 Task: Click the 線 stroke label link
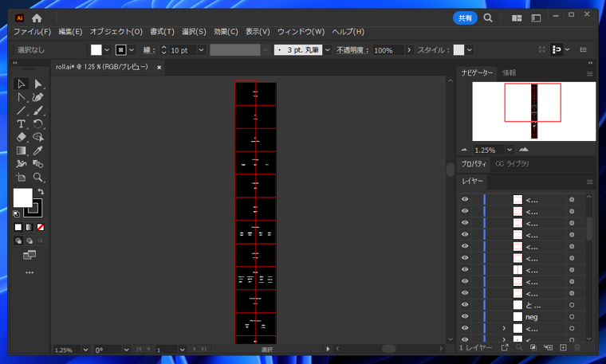149,50
